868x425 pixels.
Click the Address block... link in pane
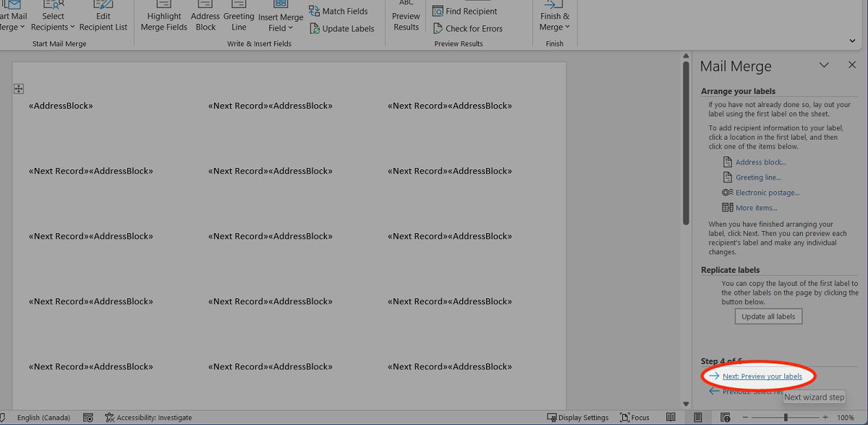(x=760, y=162)
